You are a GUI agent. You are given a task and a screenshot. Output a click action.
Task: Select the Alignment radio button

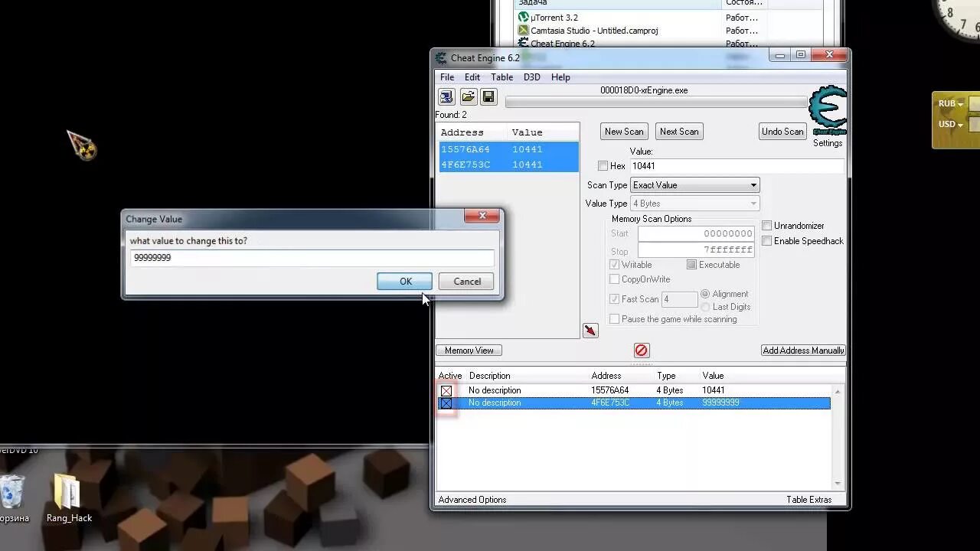[705, 294]
